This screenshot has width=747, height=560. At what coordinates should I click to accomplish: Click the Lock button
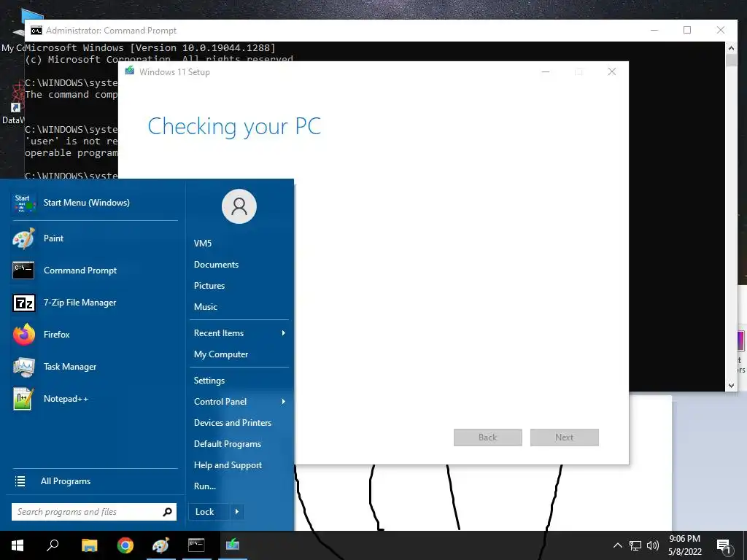pos(209,512)
